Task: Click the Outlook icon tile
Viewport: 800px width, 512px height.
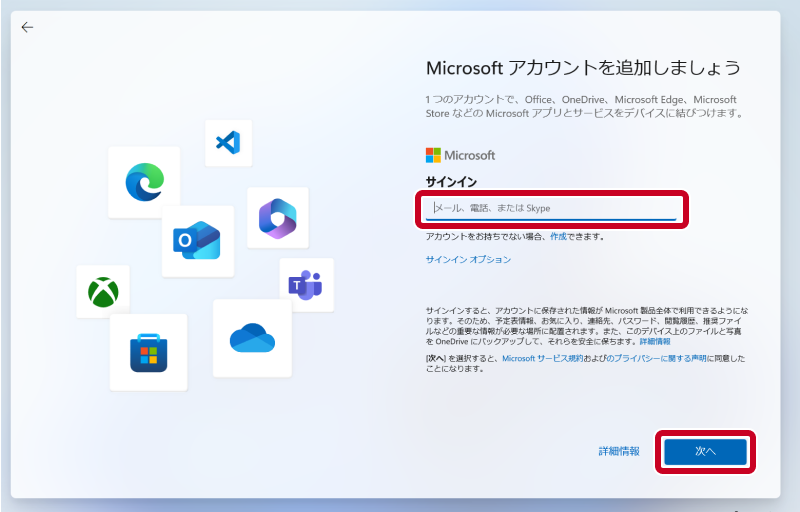Action: pyautogui.click(x=197, y=241)
